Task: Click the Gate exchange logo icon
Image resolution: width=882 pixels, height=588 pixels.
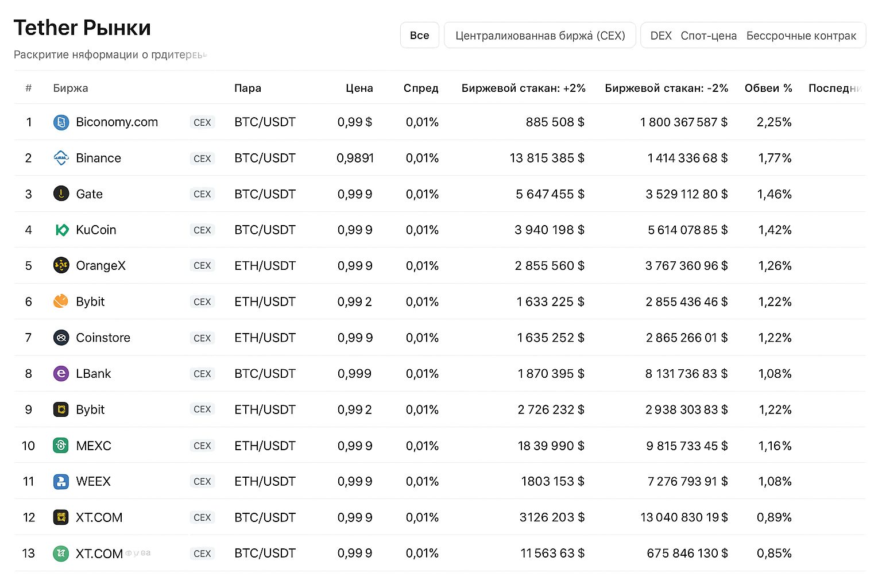Action: (x=61, y=194)
